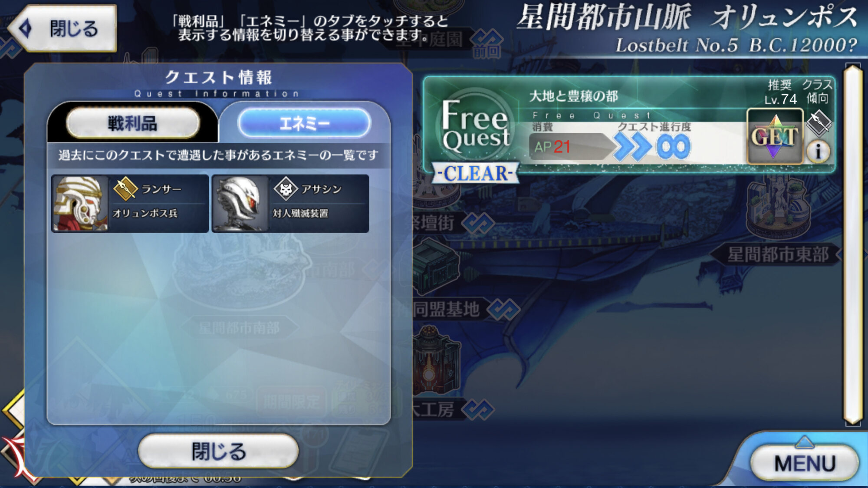Click the bottom 閉じる button in quest panel

(x=218, y=452)
